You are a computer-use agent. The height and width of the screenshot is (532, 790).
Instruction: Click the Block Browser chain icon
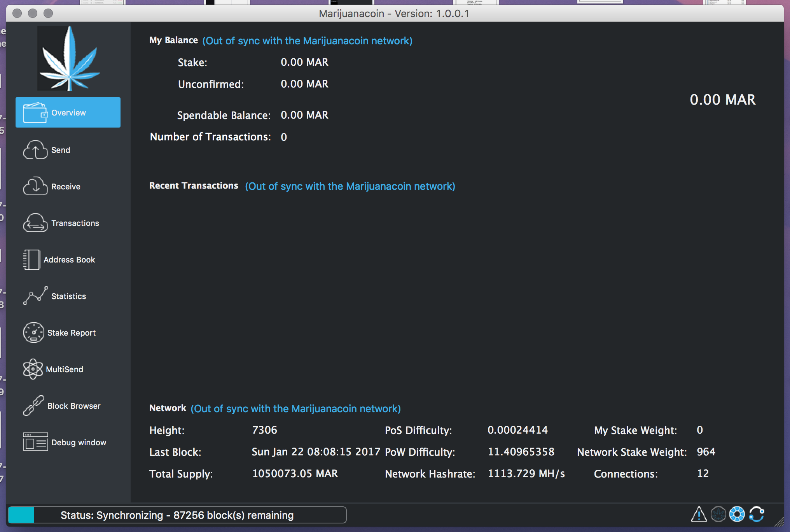pos(33,406)
